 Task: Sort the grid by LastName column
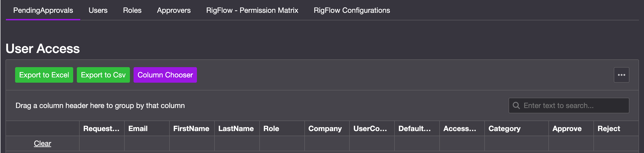pos(236,128)
